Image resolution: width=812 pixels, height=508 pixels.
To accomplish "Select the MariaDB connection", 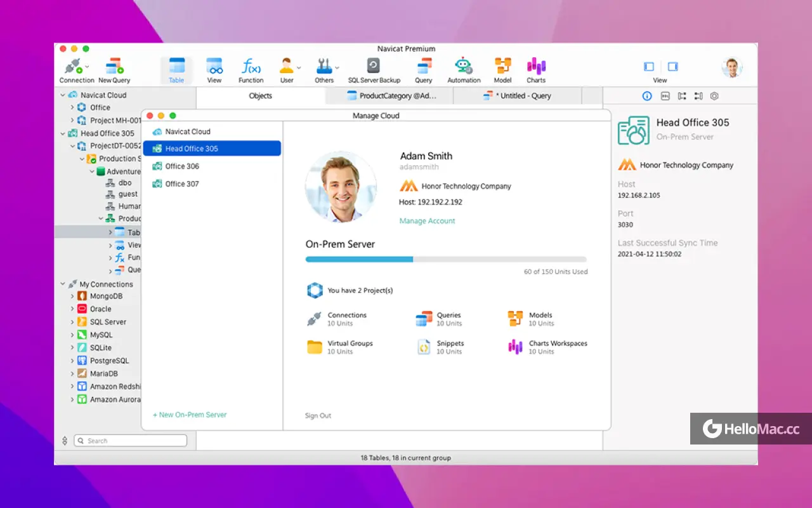I will (x=103, y=374).
